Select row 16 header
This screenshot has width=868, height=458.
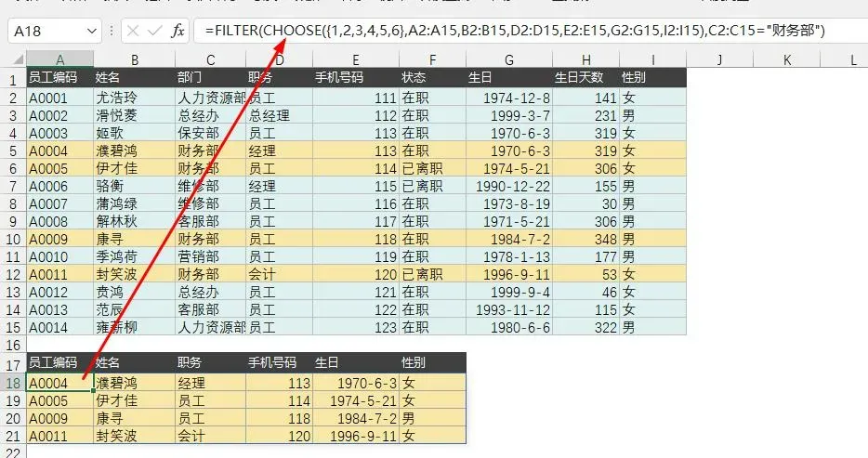point(13,346)
